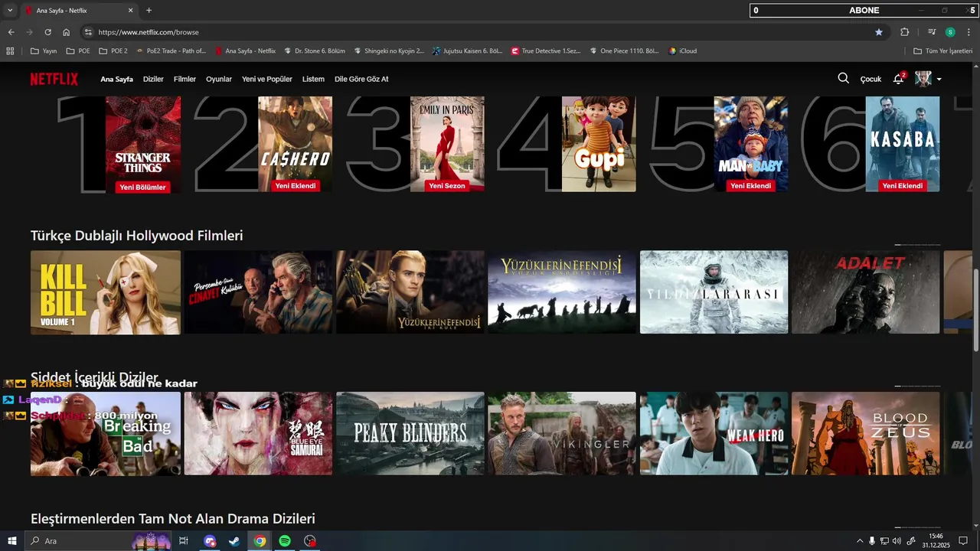Open Kill Bill Volume 1 thumbnail
Viewport: 980px width, 551px height.
pyautogui.click(x=106, y=292)
